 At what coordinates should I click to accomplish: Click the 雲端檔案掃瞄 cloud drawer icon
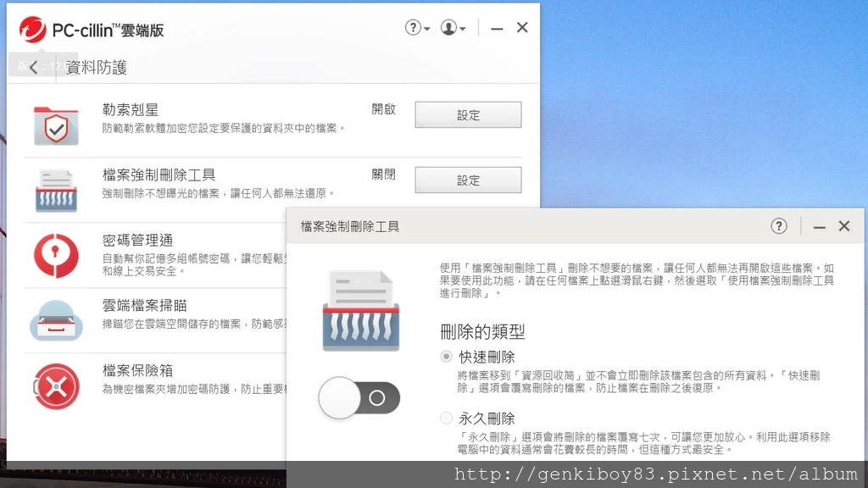[56, 320]
